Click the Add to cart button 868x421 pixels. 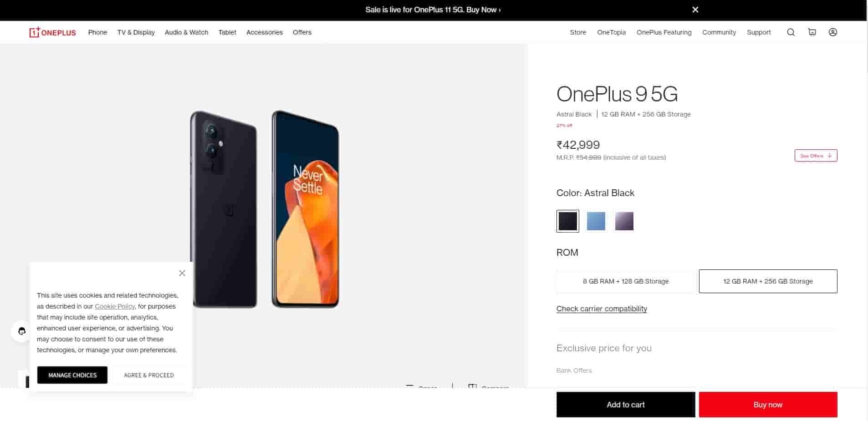tap(626, 405)
